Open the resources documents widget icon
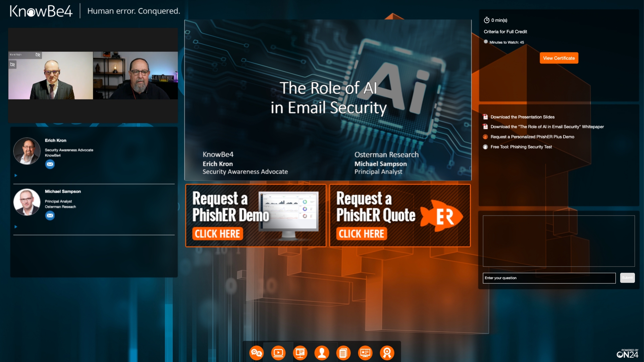 [343, 353]
